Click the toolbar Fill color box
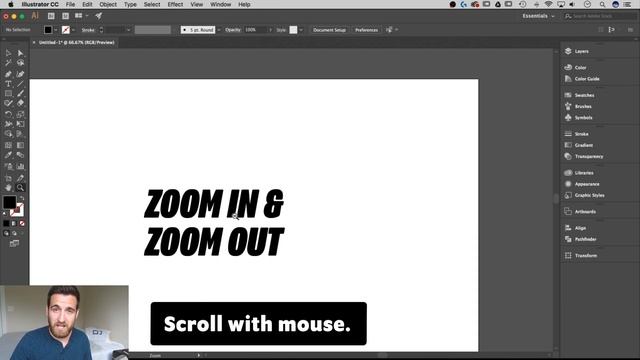 (x=9, y=202)
